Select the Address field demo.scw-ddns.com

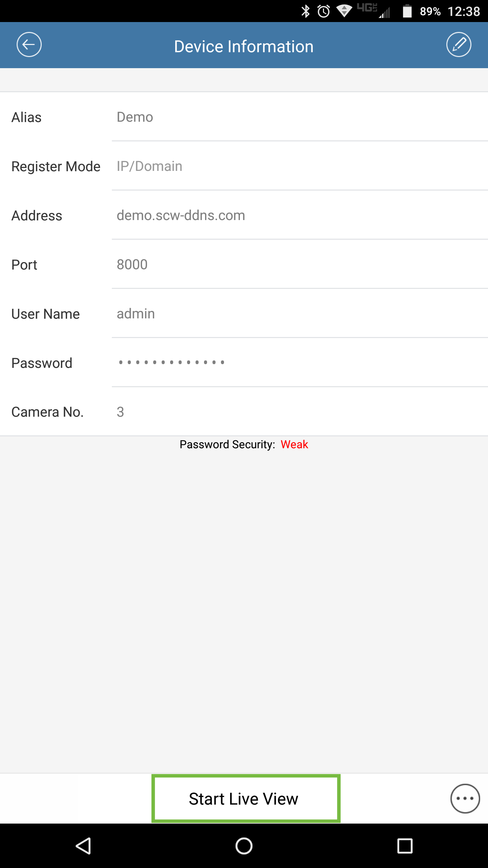click(x=300, y=215)
